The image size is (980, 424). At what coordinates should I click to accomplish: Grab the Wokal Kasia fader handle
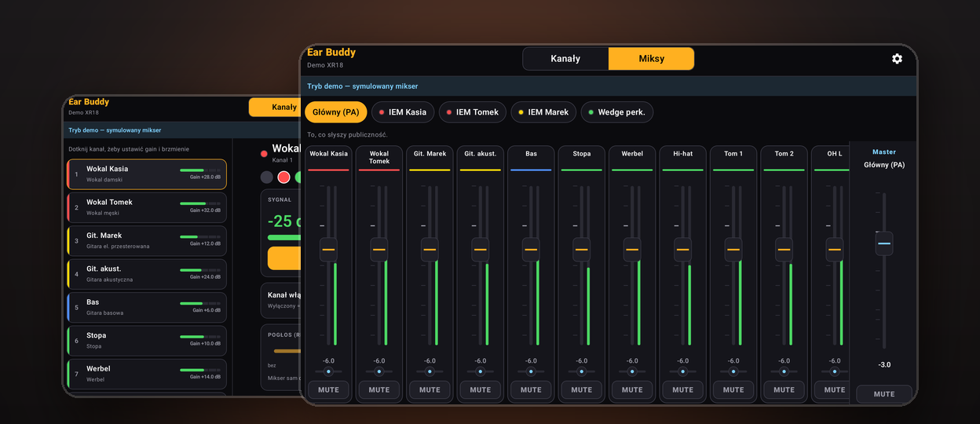pyautogui.click(x=328, y=250)
